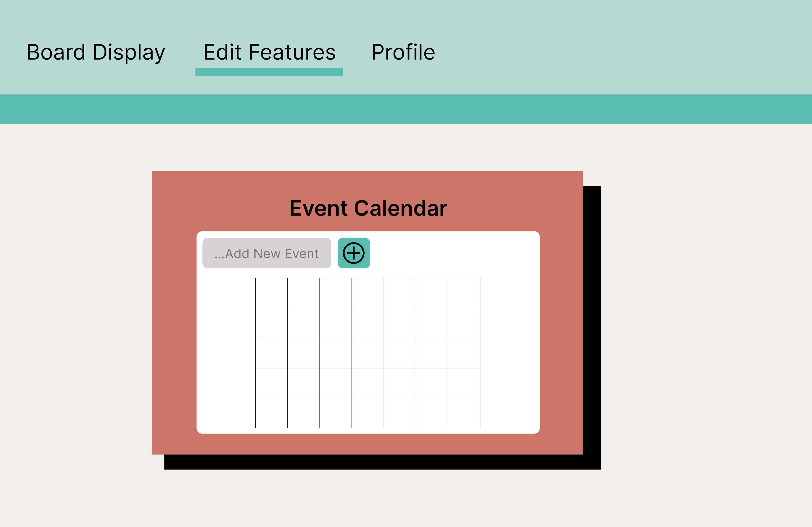
Task: Click third row, first column calendar cell
Action: [x=272, y=353]
